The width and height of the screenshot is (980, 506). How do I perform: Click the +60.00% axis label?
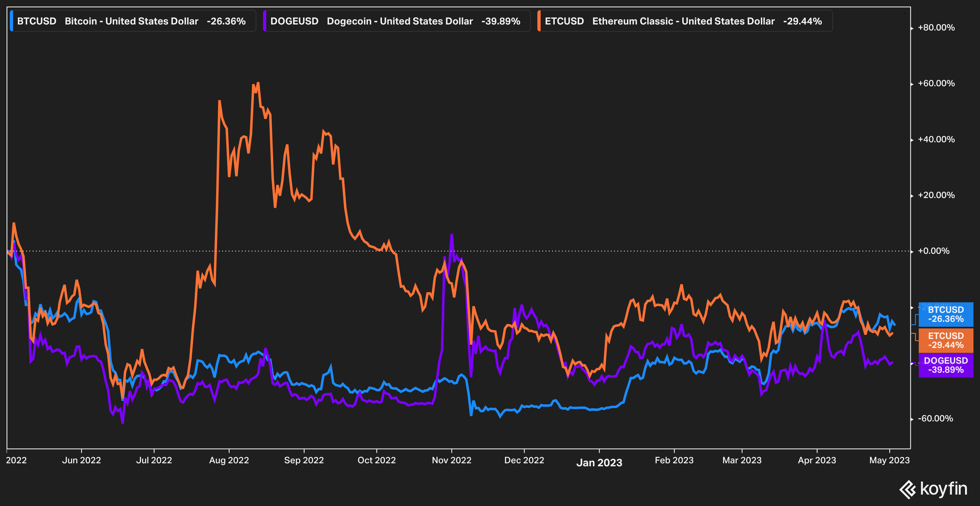pyautogui.click(x=936, y=84)
